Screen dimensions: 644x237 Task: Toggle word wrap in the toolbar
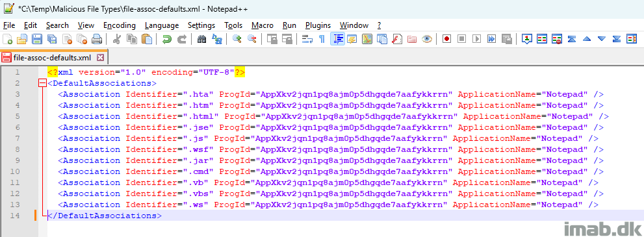307,39
